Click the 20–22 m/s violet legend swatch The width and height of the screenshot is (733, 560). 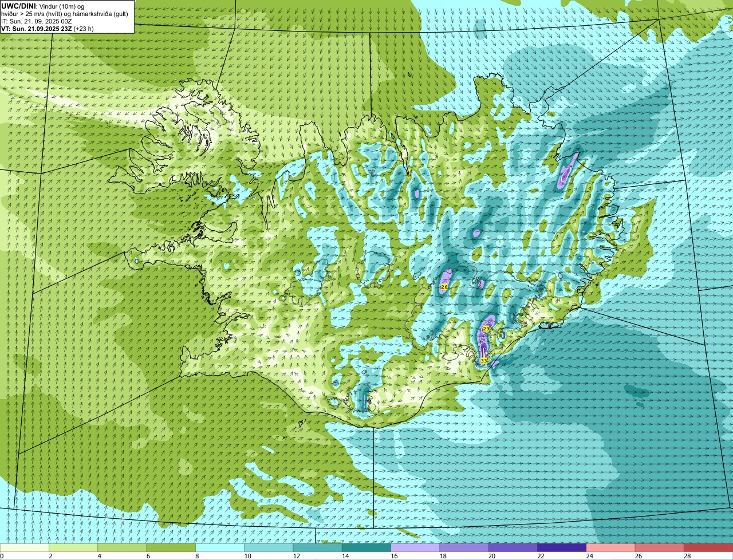point(513,548)
